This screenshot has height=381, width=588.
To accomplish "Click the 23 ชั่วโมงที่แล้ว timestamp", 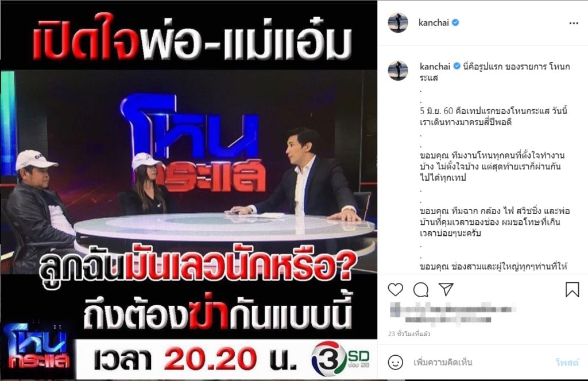I will tap(409, 334).
